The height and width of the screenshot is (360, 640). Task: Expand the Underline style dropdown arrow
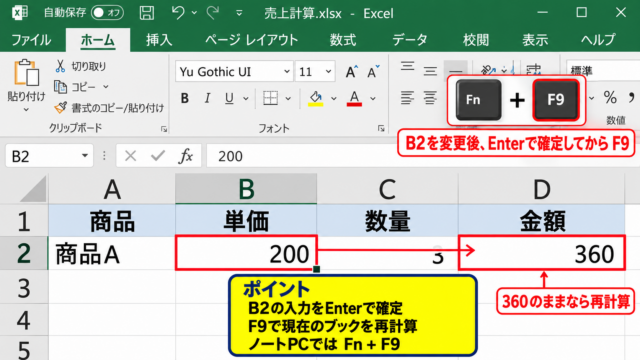(246, 98)
